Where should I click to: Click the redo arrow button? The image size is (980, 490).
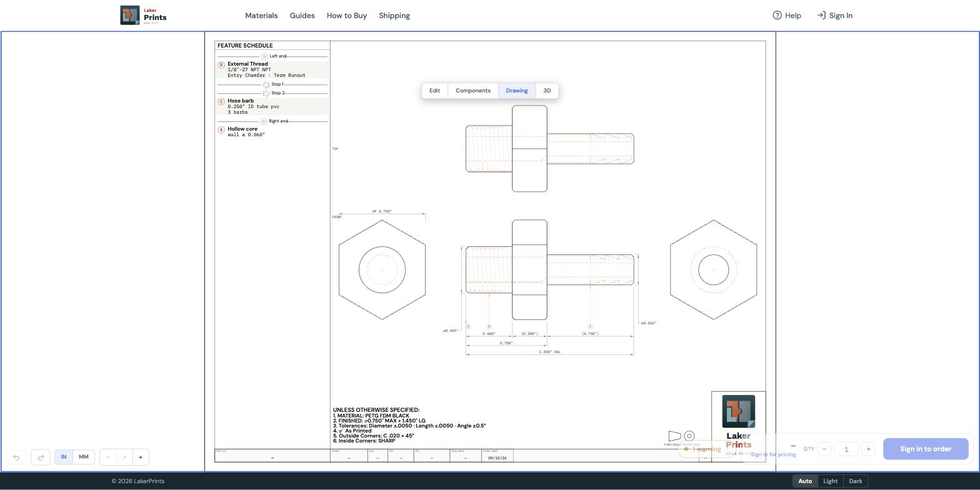pyautogui.click(x=41, y=457)
